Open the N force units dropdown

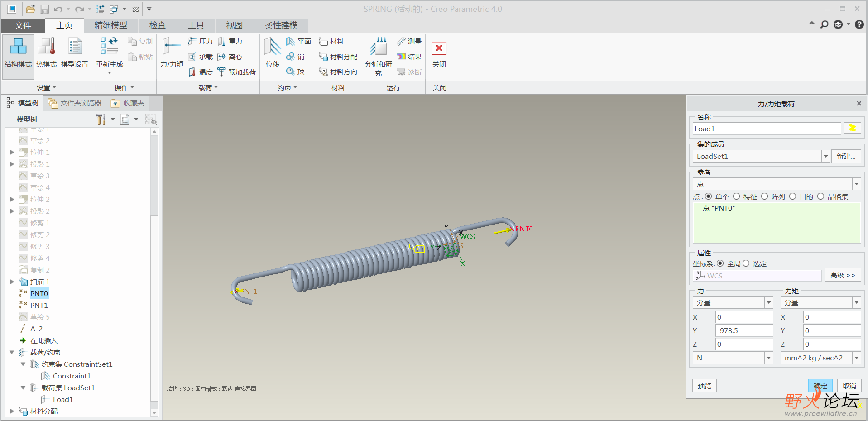coord(769,358)
